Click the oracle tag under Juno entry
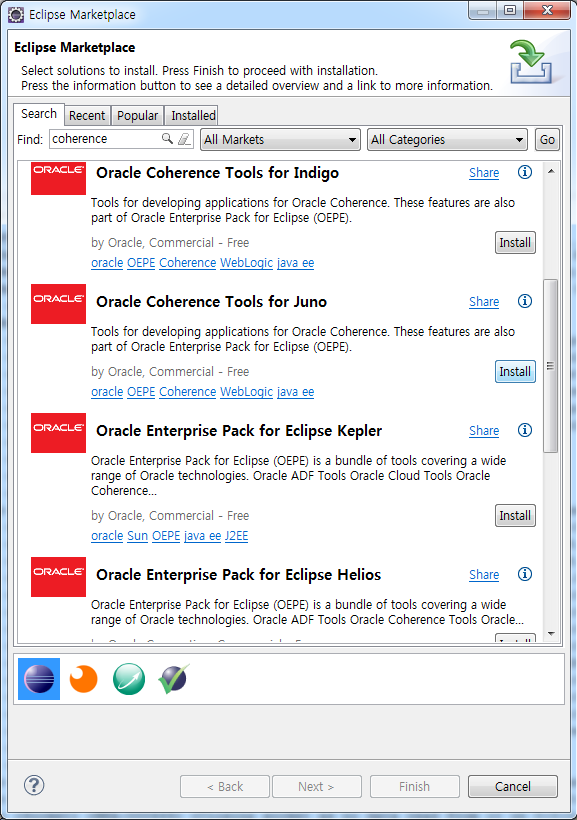Viewport: 577px width, 820px height. tap(107, 392)
